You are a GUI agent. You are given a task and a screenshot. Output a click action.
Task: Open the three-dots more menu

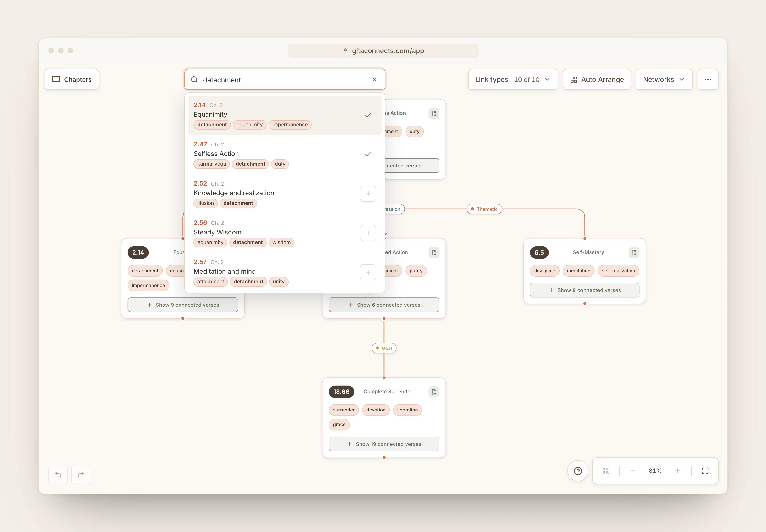(x=708, y=79)
